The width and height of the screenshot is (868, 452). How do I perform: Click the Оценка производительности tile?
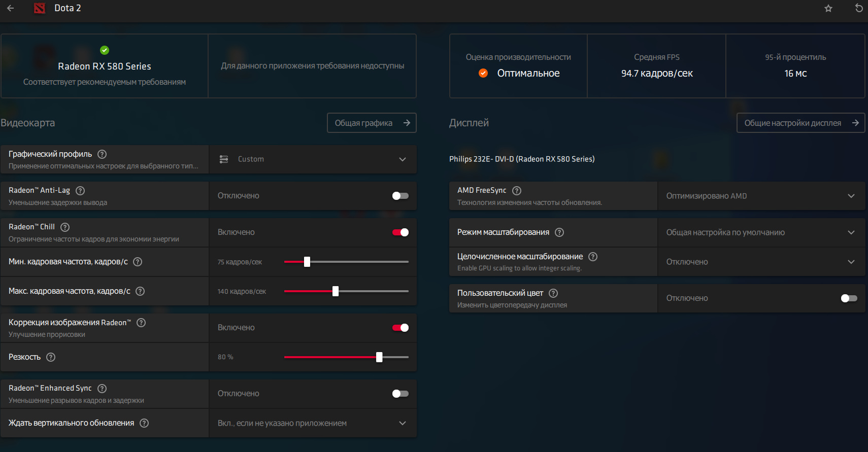click(518, 66)
